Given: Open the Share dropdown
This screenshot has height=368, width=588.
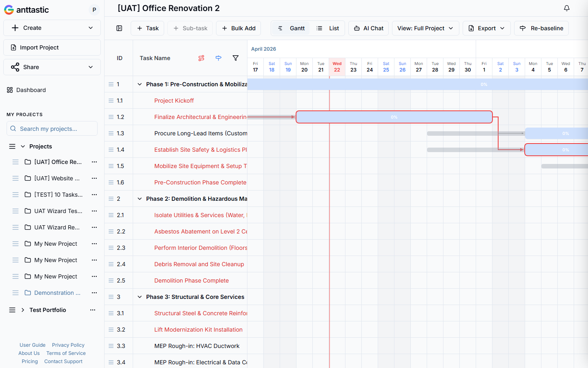Looking at the screenshot, I should 52,67.
